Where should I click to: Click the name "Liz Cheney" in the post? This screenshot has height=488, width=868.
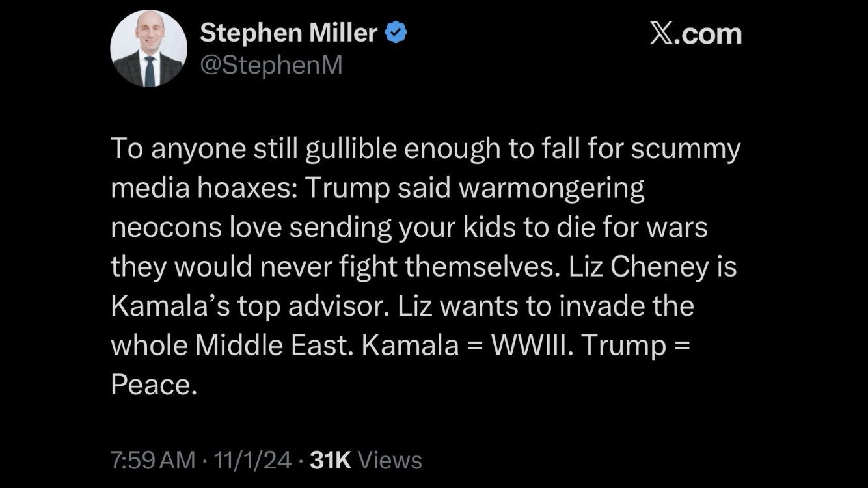tap(631, 267)
